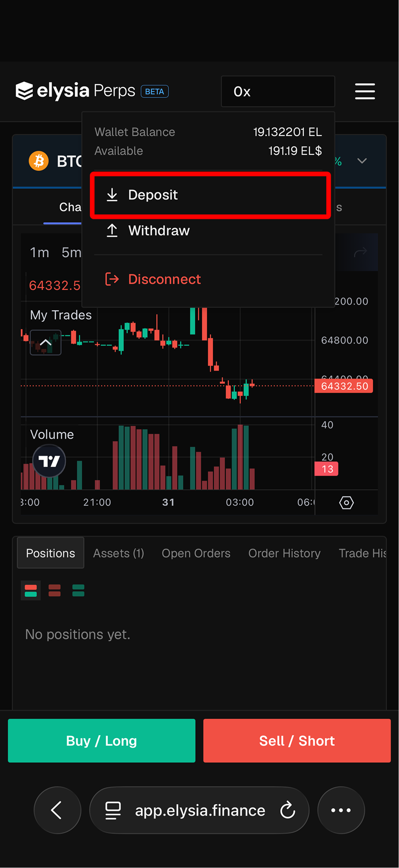Click the 21:00 time axis label
The image size is (399, 868).
click(x=97, y=502)
